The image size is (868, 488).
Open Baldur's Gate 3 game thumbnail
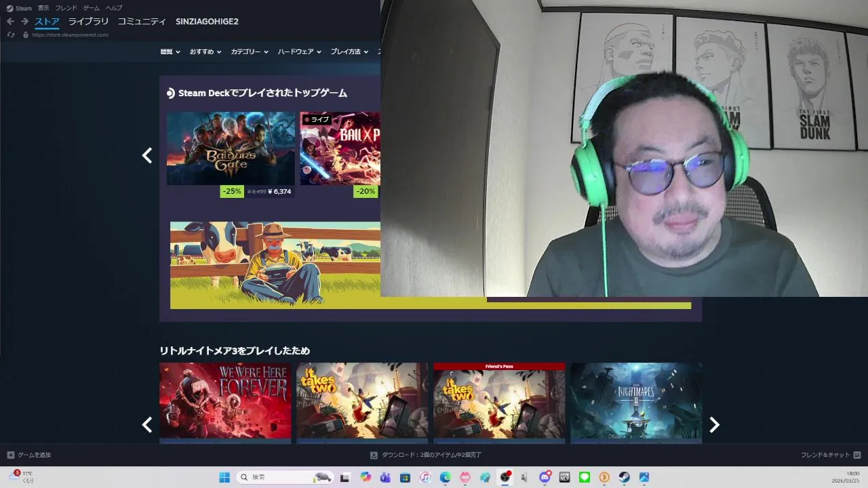pyautogui.click(x=231, y=148)
